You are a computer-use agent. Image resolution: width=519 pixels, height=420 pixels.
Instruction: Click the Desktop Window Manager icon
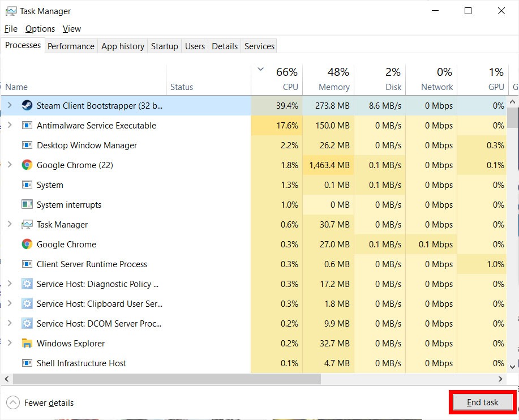point(27,145)
